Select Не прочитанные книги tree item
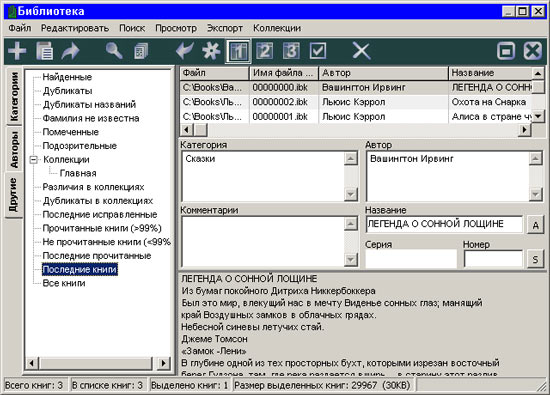This screenshot has width=550, height=395. click(x=106, y=242)
